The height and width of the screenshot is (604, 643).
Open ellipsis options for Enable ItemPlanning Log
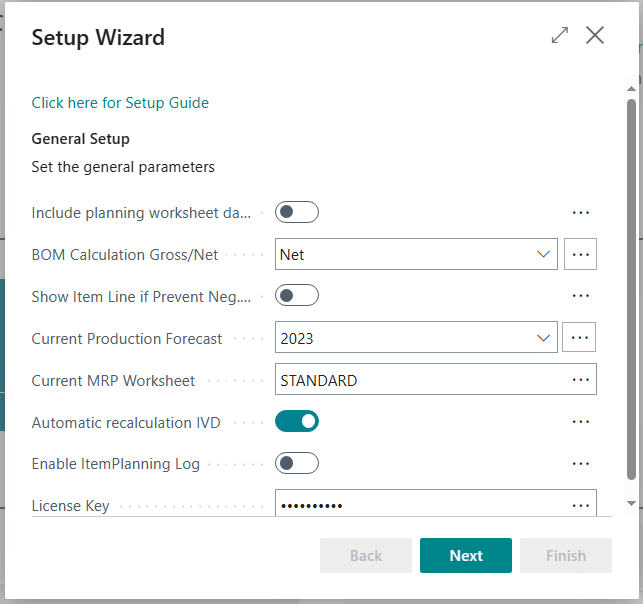pos(580,464)
